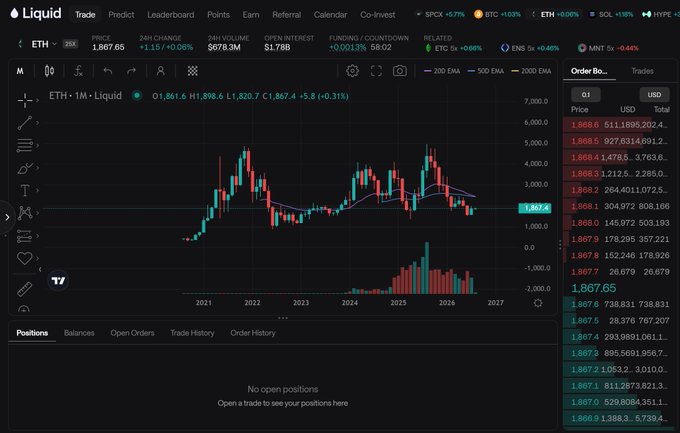The width and height of the screenshot is (680, 433).
Task: Select the ruler measure tool
Action: click(x=25, y=289)
